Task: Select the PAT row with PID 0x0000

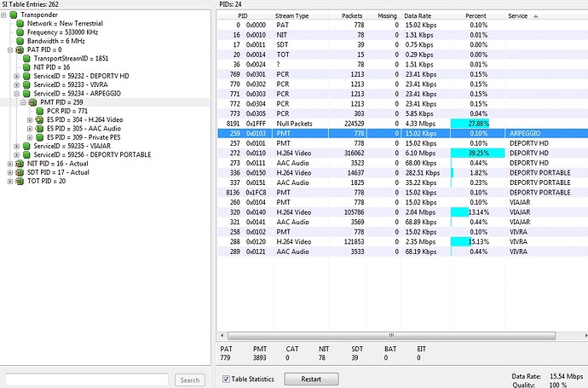Action: coord(403,25)
